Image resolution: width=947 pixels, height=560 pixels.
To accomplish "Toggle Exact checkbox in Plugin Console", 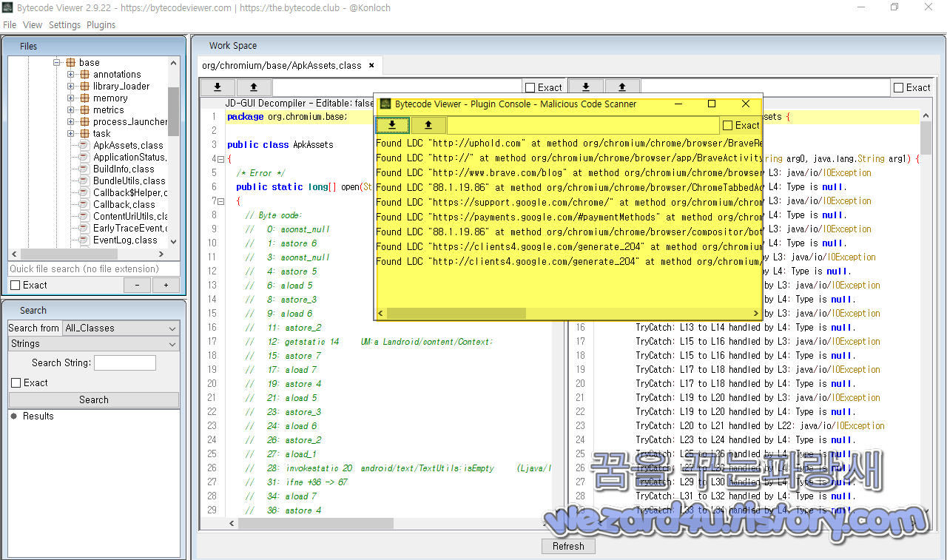I will click(728, 125).
